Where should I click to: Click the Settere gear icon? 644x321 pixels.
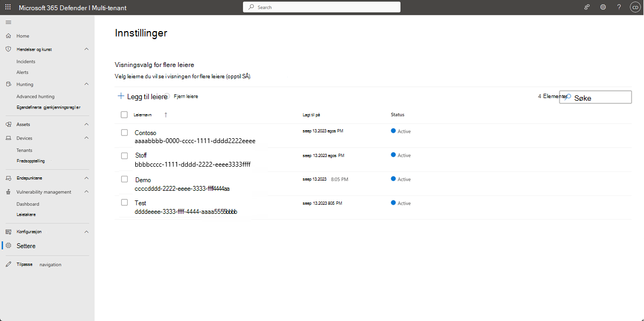pyautogui.click(x=8, y=245)
